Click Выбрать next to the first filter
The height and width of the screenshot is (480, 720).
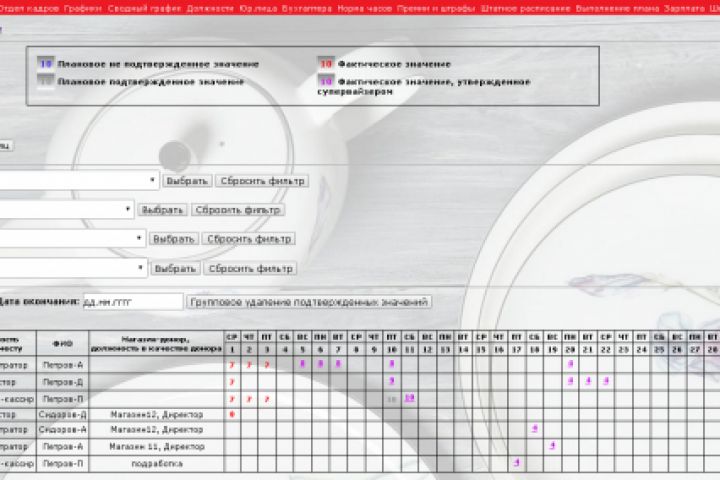pyautogui.click(x=187, y=181)
